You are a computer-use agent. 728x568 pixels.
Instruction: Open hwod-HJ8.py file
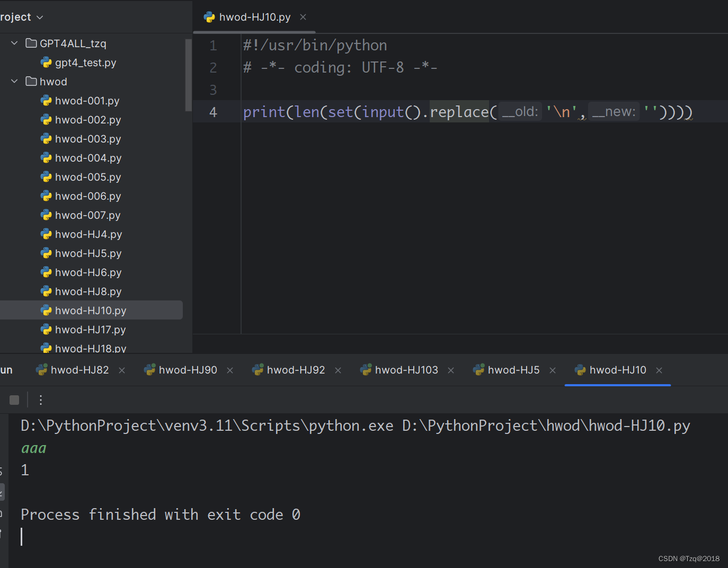coord(88,291)
